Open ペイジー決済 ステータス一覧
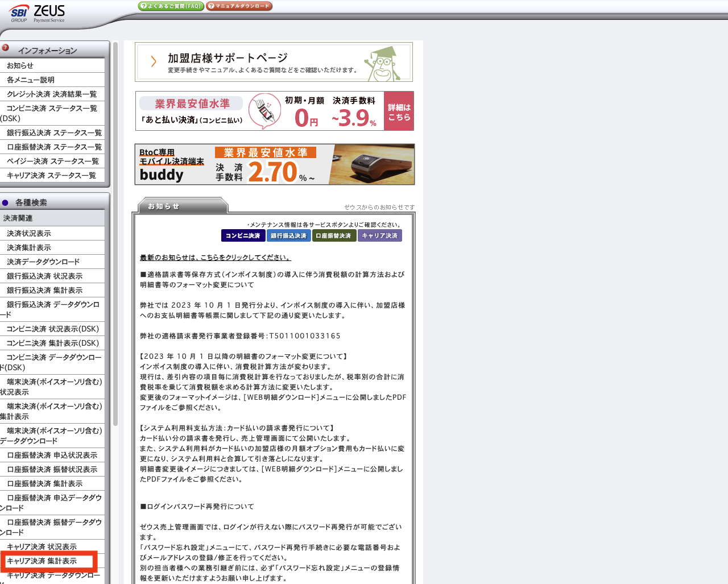Viewport: 728px width, 584px height. click(x=52, y=161)
